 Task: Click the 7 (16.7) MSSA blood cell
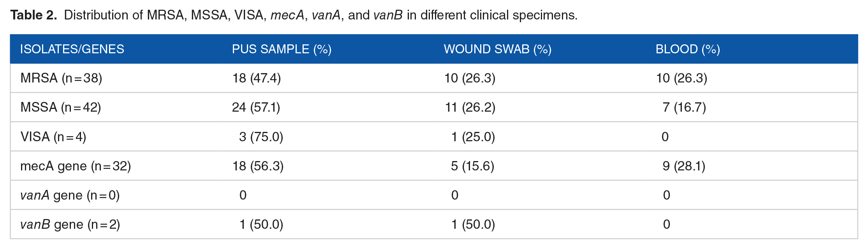pos(684,107)
